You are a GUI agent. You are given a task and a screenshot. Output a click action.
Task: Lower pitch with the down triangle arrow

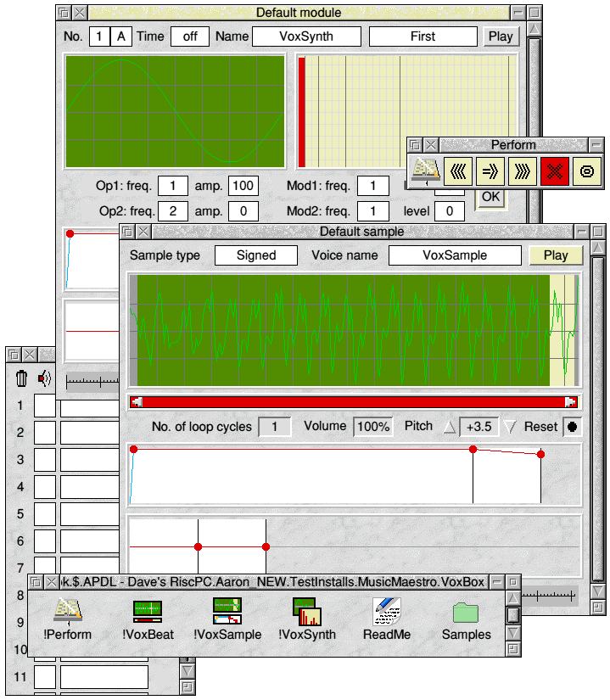[x=510, y=428]
